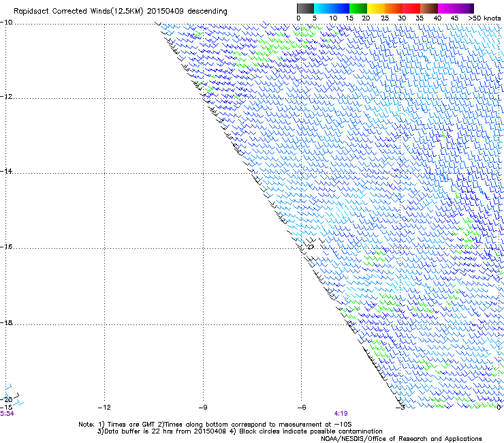504x443 pixels.
Task: Click the -12 latitude axis label
Action: click(6, 97)
